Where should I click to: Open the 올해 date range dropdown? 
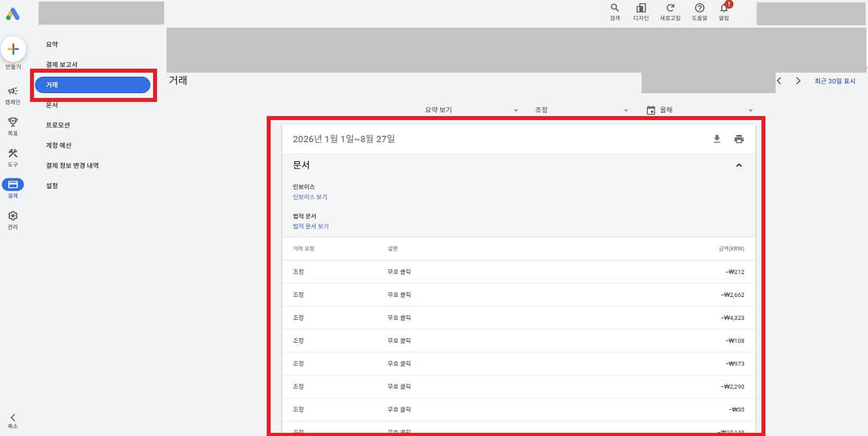click(700, 111)
